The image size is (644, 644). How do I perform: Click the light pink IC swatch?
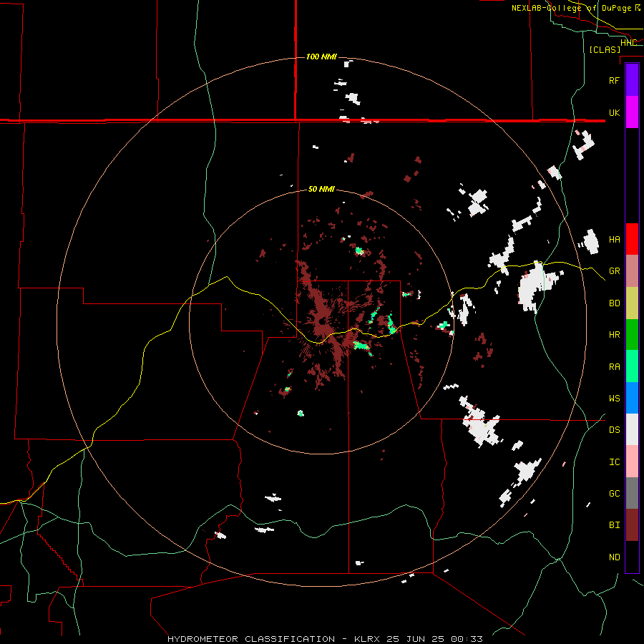(632, 462)
